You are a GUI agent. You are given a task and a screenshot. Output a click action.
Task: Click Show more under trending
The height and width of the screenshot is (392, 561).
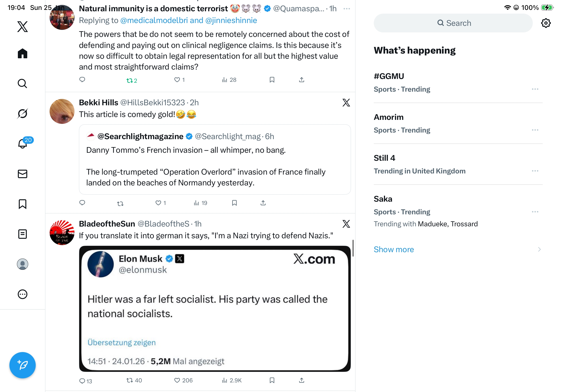click(x=394, y=249)
